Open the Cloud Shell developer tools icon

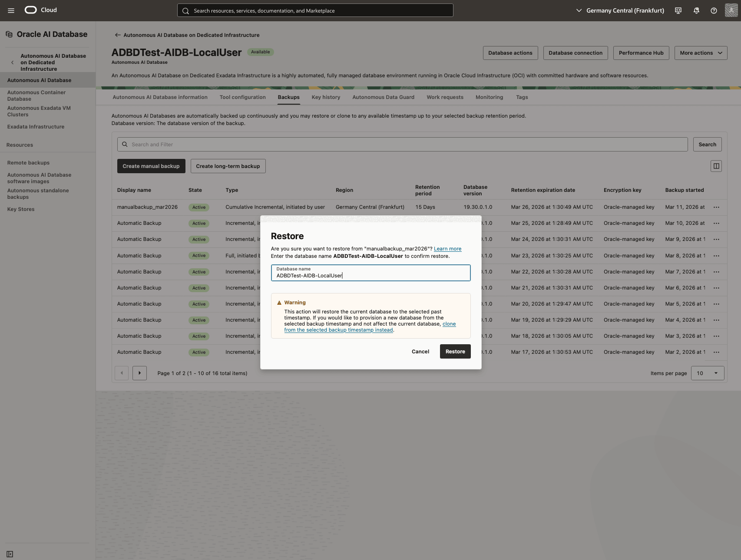pos(678,10)
